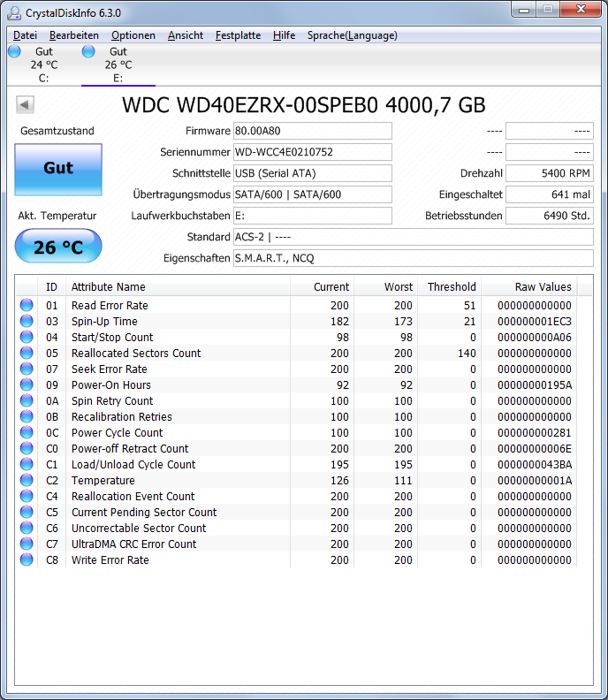Click the Threshold column header
Viewport: 608px width, 700px height.
coord(450,286)
